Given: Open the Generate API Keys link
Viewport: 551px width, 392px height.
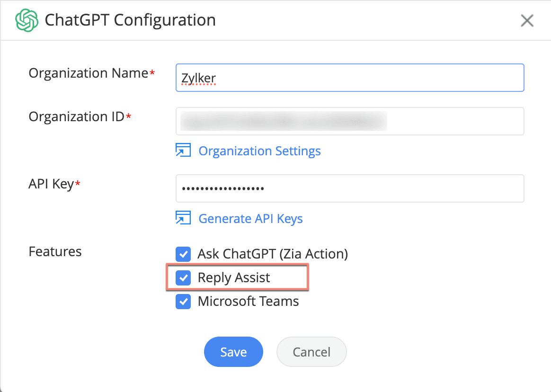Looking at the screenshot, I should coord(251,219).
